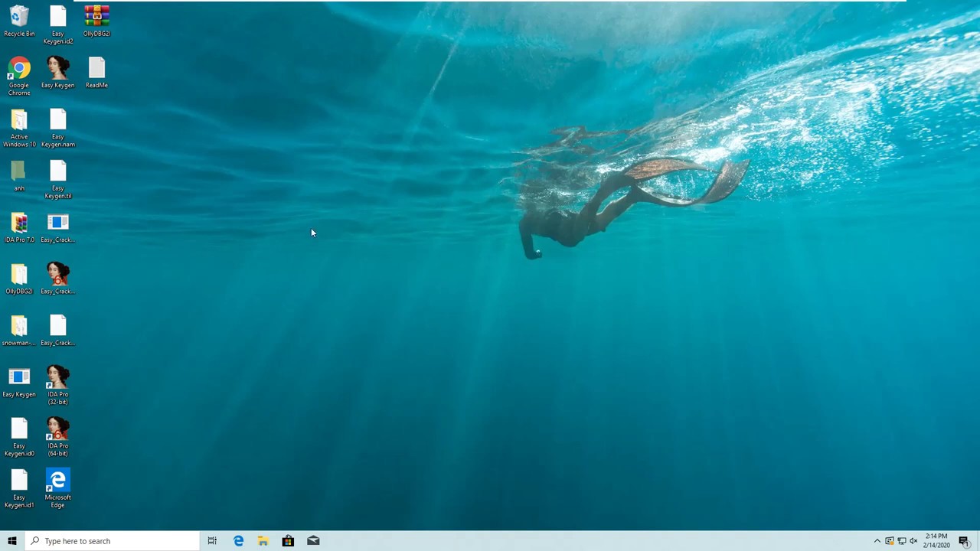The height and width of the screenshot is (551, 980).
Task: Open Microsoft Store from the taskbar
Action: pos(288,541)
